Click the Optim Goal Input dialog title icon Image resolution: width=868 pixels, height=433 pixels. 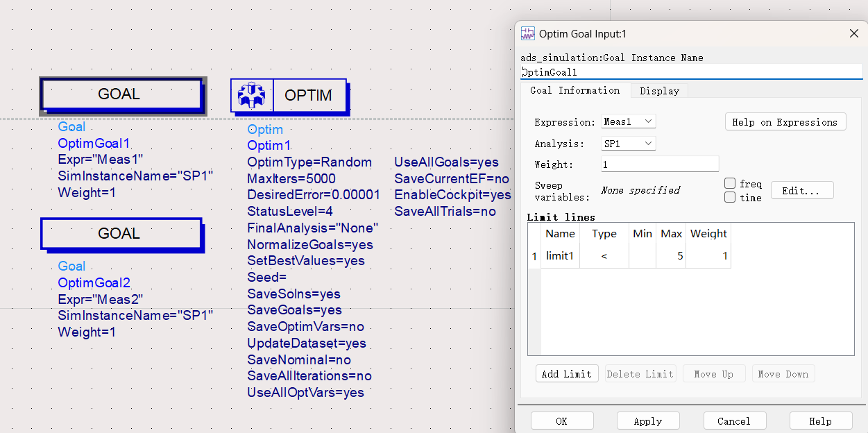click(x=528, y=33)
